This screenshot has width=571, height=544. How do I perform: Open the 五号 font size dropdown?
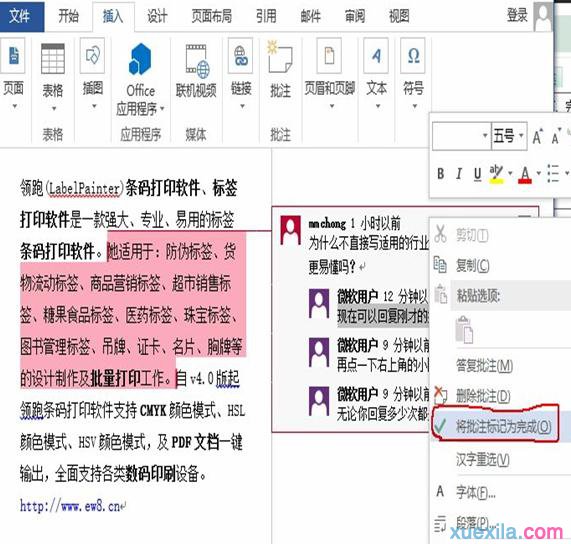coord(521,136)
